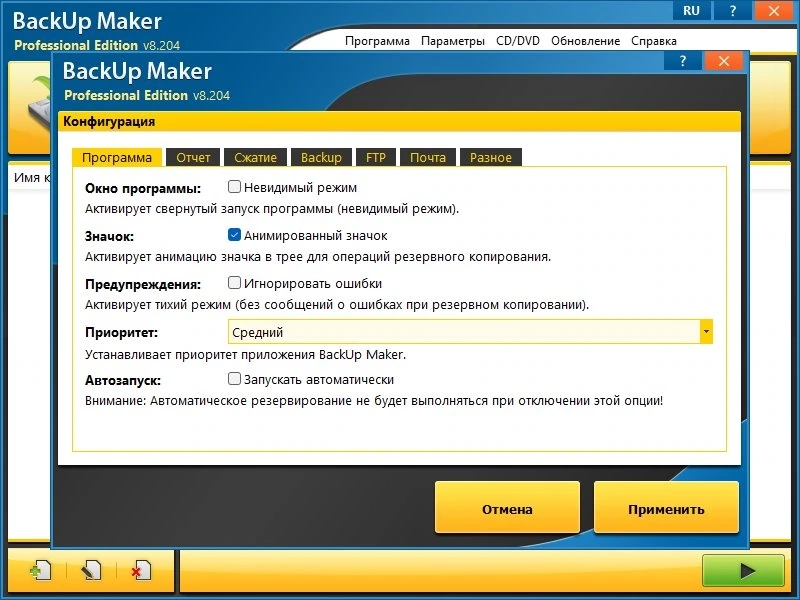Click the Окно программы label
The height and width of the screenshot is (600, 800).
pyautogui.click(x=143, y=188)
